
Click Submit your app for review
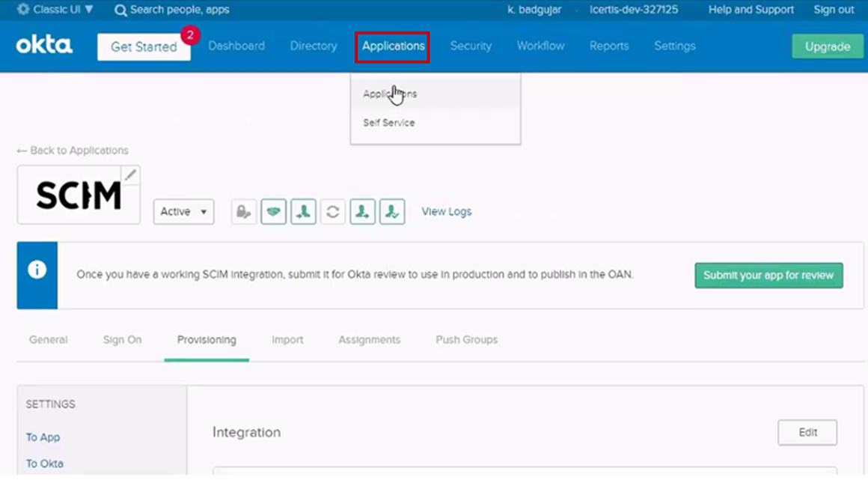(x=768, y=275)
